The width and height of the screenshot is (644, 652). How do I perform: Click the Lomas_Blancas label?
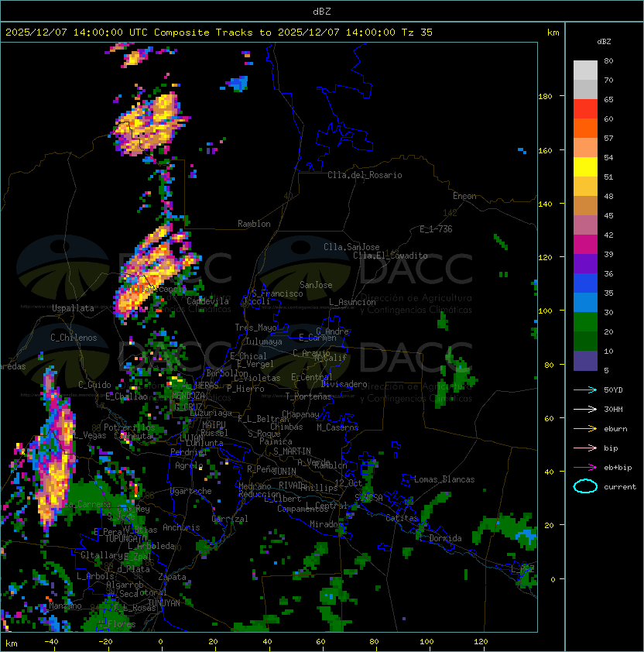pos(444,479)
